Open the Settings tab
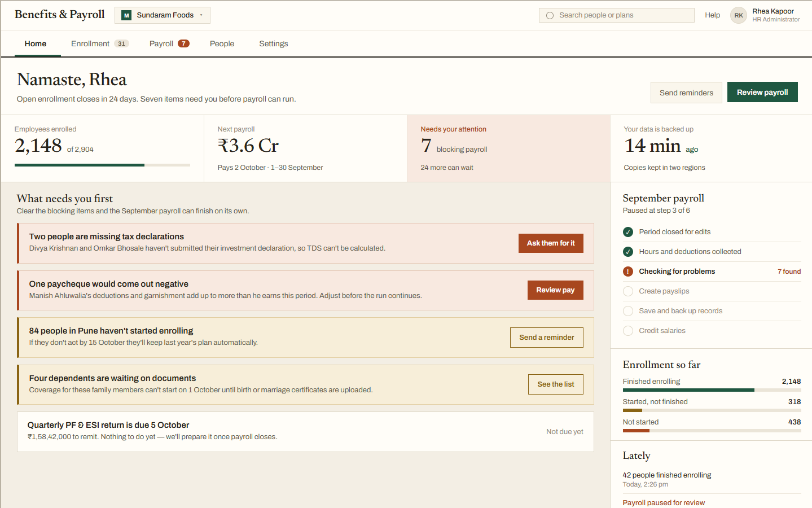 tap(274, 43)
